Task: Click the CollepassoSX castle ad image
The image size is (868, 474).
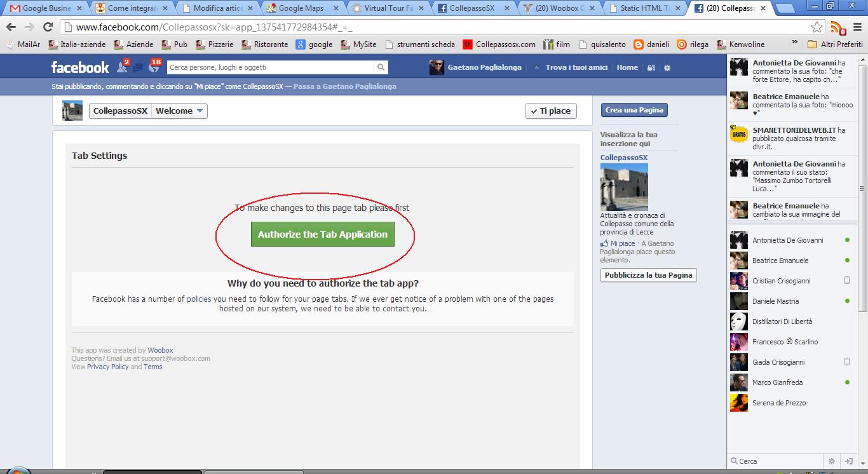Action: click(x=624, y=187)
